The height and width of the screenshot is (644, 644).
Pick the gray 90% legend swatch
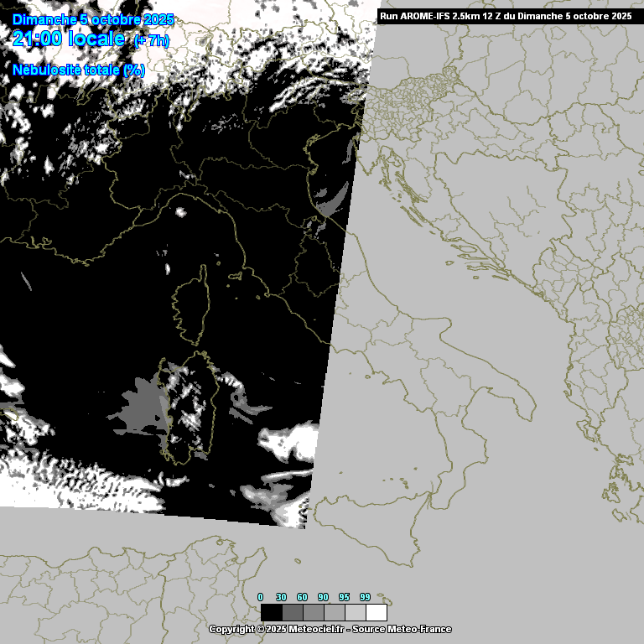point(334,612)
